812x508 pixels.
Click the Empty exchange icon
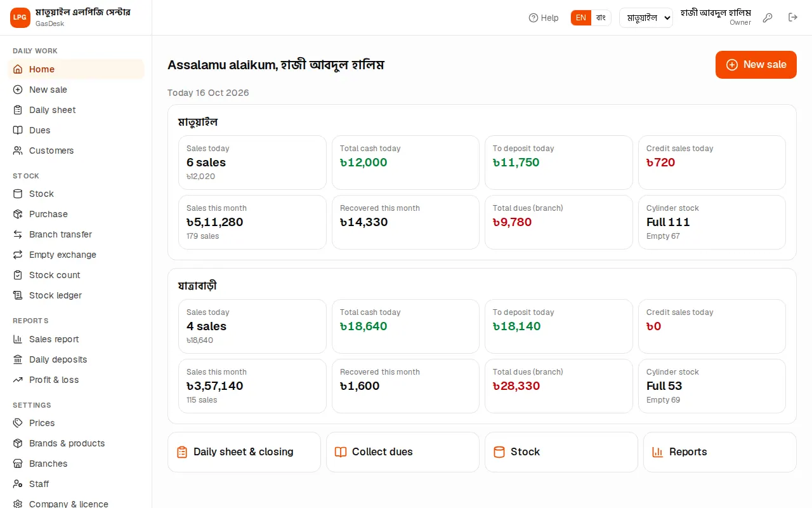coord(18,255)
